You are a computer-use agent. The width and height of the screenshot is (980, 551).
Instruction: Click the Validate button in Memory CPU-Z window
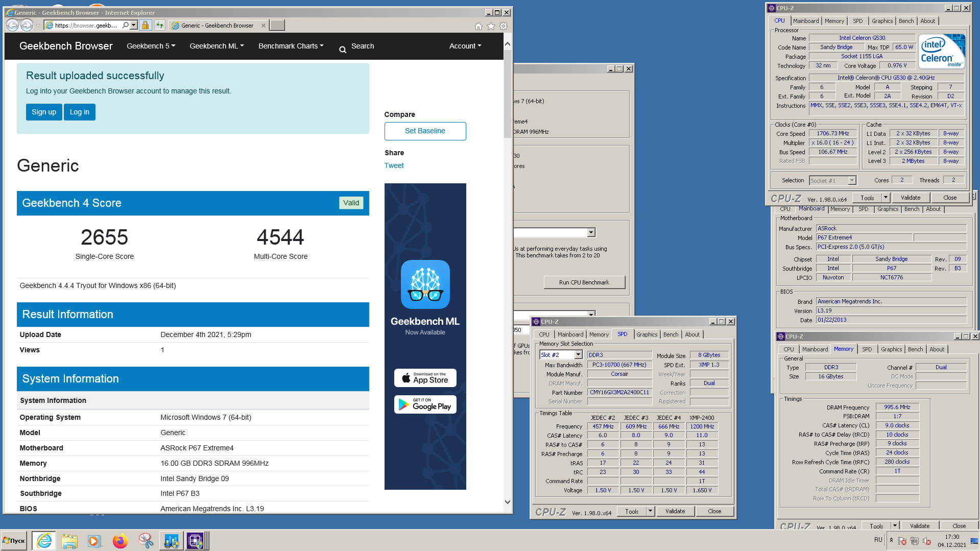point(920,526)
